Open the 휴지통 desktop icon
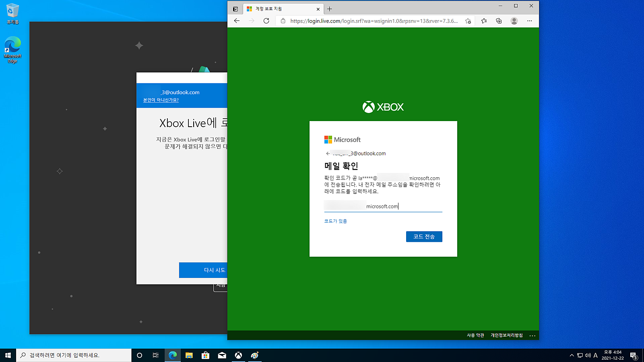 tap(12, 14)
